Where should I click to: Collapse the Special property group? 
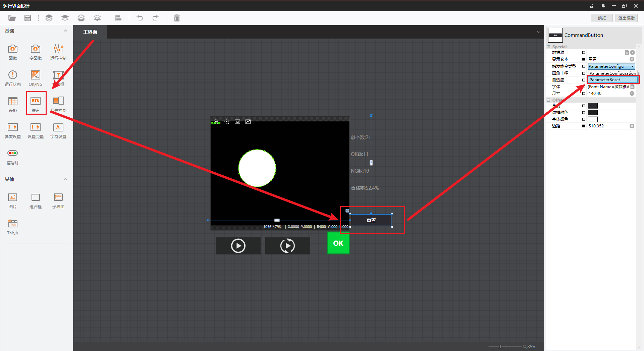(549, 47)
